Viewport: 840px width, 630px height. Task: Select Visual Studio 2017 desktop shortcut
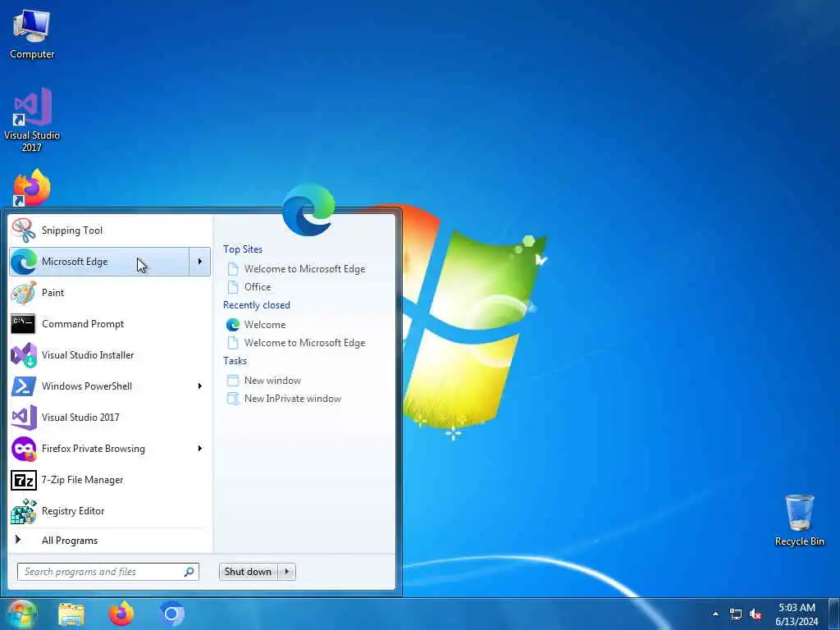click(32, 120)
